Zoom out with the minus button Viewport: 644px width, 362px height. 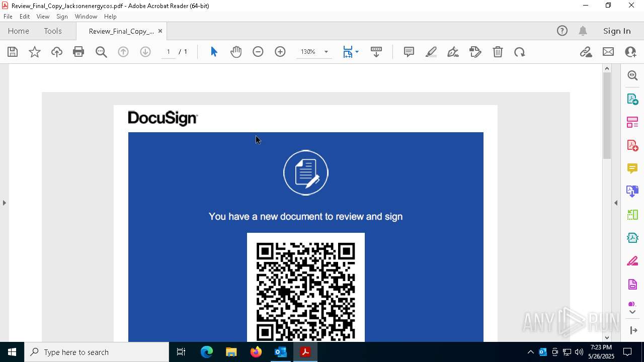point(258,52)
